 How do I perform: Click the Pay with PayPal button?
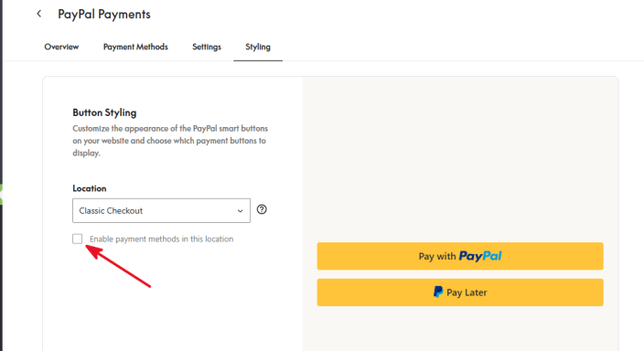[x=460, y=256]
